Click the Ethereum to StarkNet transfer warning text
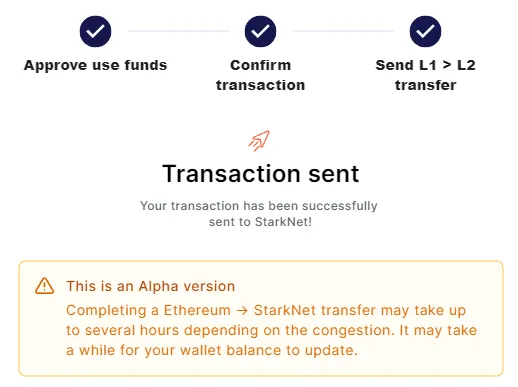The image size is (518, 387). pyautogui.click(x=271, y=330)
